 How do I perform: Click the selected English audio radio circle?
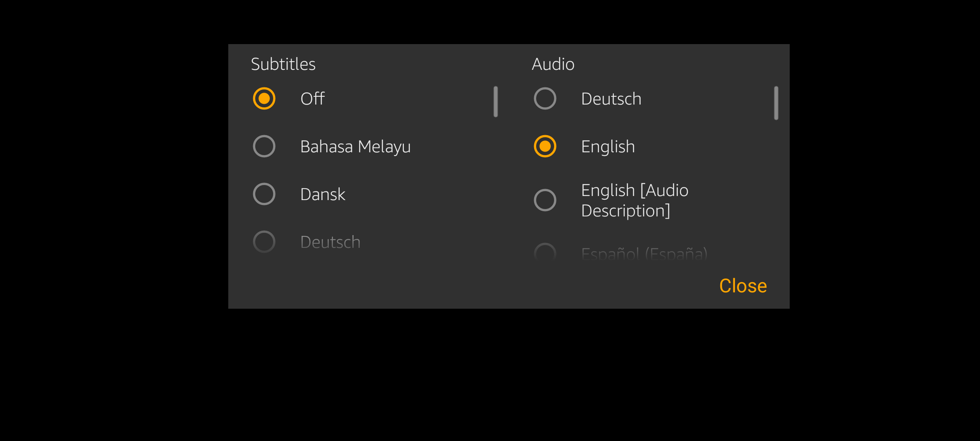545,146
